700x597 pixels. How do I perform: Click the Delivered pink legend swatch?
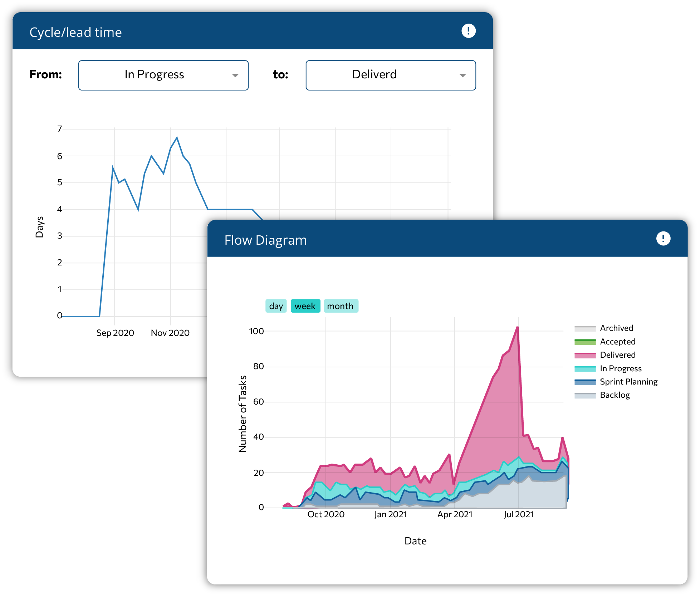(585, 355)
